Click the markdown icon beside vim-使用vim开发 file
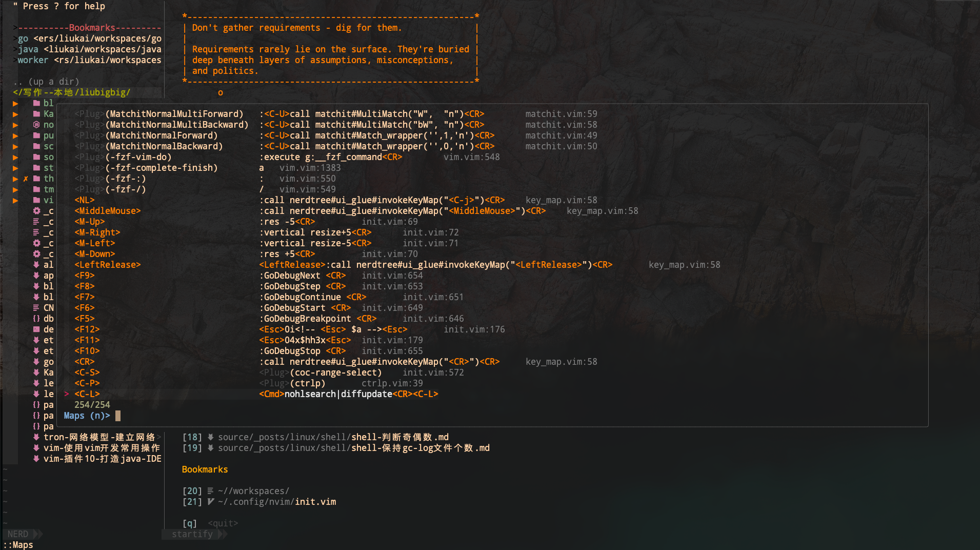The image size is (980, 550). (36, 448)
